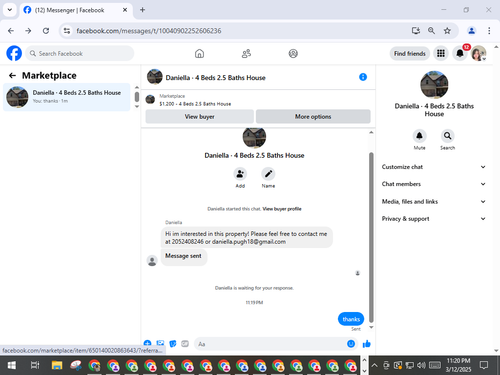Image resolution: width=500 pixels, height=375 pixels.
Task: Open the emoji picker in message box
Action: 351,344
